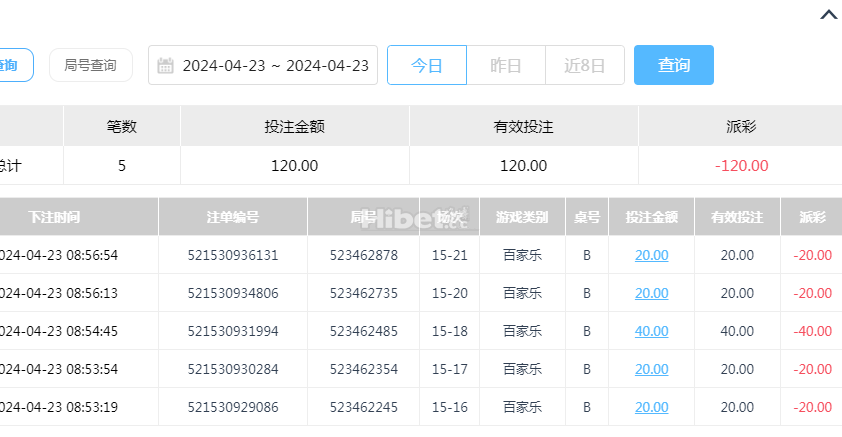Click session 15-21 cell

450,255
